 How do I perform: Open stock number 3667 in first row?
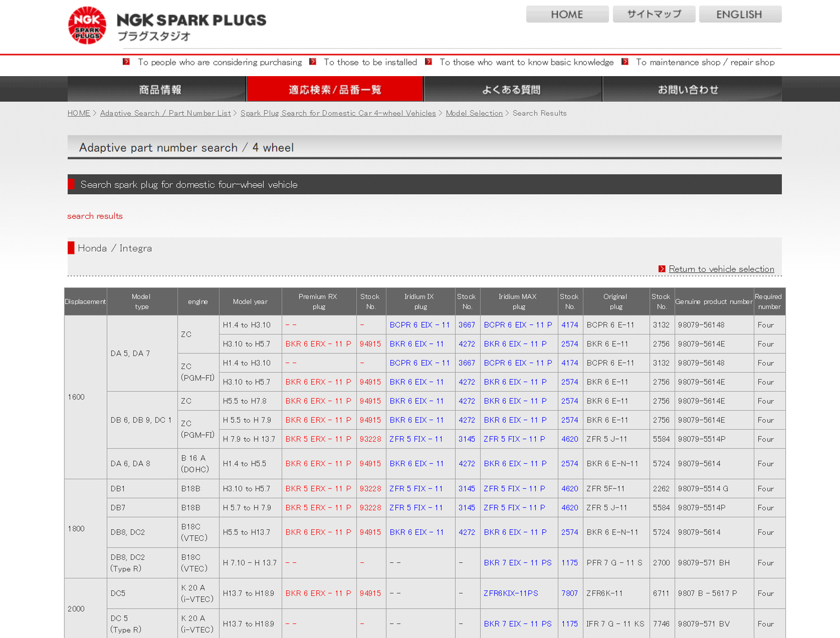[466, 325]
